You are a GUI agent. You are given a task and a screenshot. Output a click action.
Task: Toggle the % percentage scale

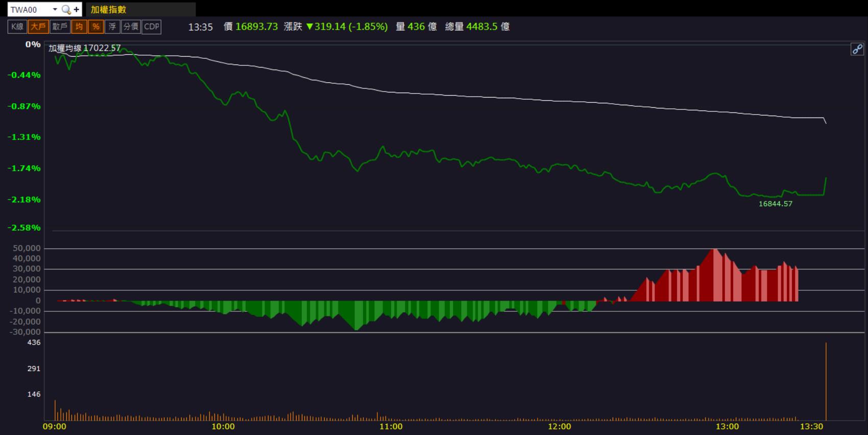pos(95,27)
